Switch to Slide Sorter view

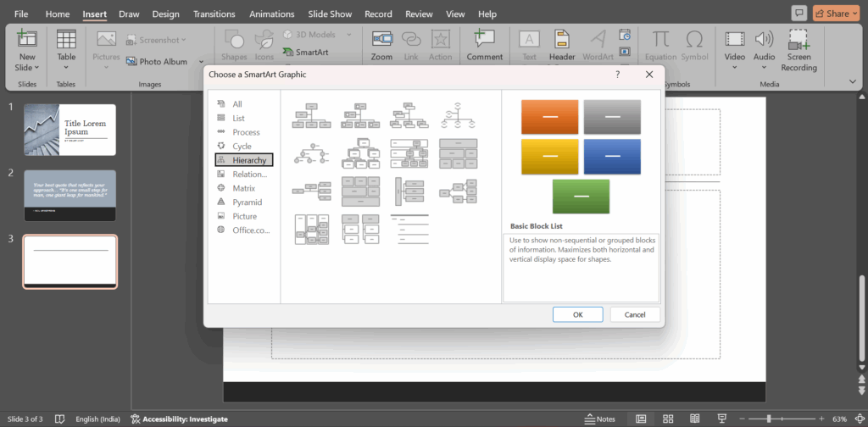tap(668, 419)
